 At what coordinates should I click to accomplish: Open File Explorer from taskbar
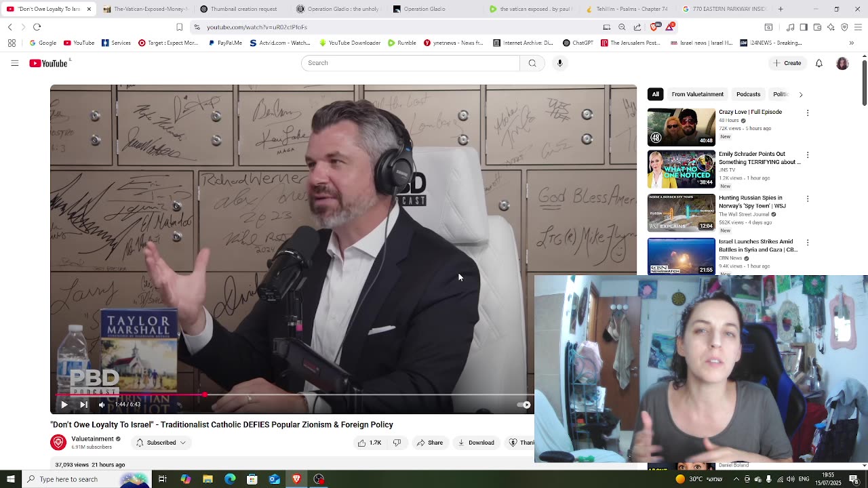tap(208, 479)
